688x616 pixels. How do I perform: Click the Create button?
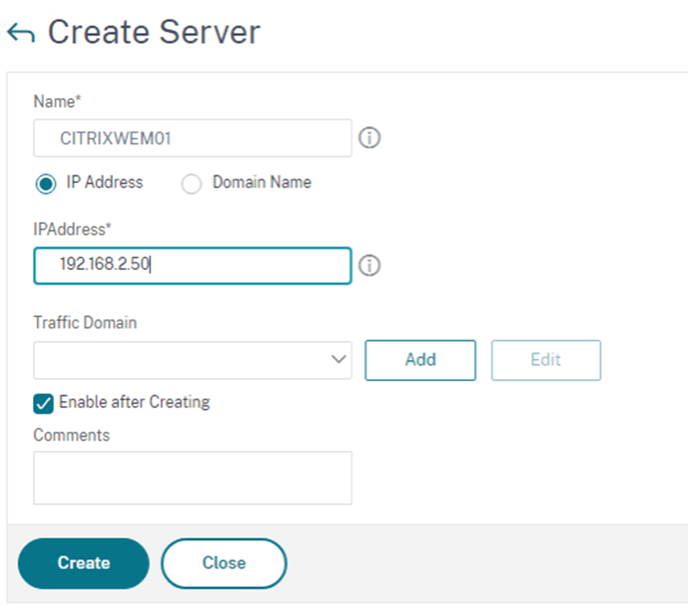[83, 564]
